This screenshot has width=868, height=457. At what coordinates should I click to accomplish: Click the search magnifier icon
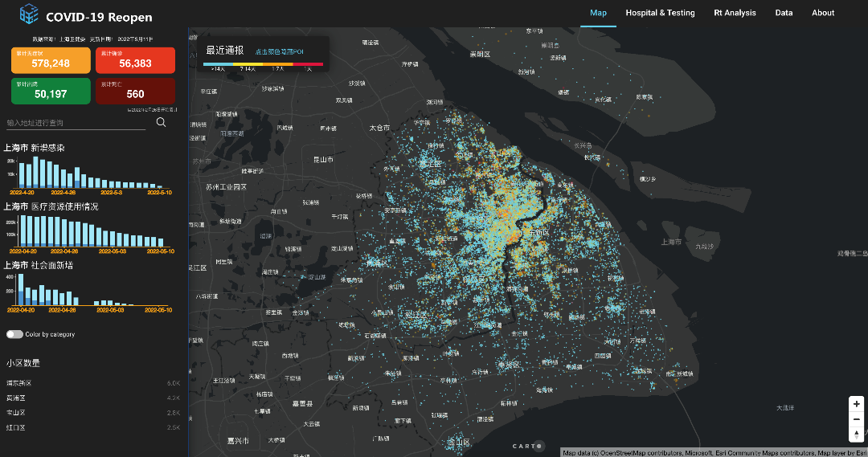[x=161, y=122]
